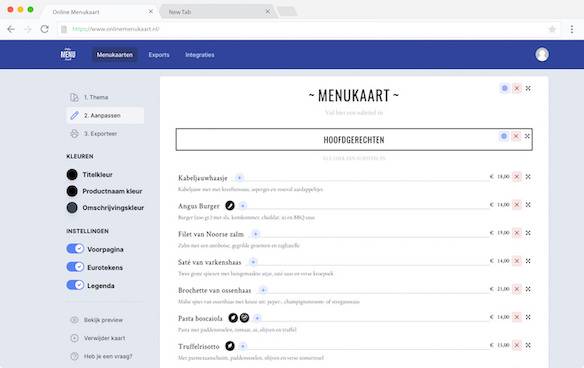Click Bekijk preview link
Viewport: 584px width, 368px height.
point(103,320)
